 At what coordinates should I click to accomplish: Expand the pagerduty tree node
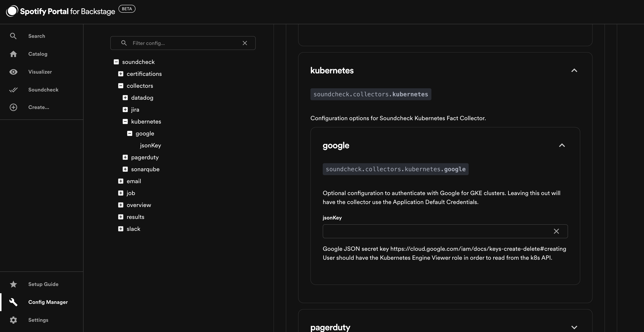coord(125,157)
